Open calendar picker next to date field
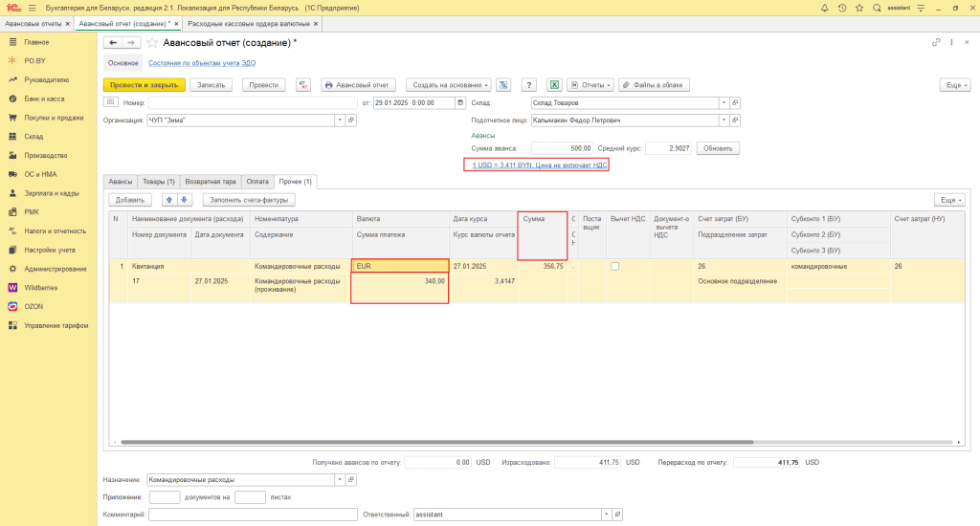The image size is (980, 526). pos(461,102)
